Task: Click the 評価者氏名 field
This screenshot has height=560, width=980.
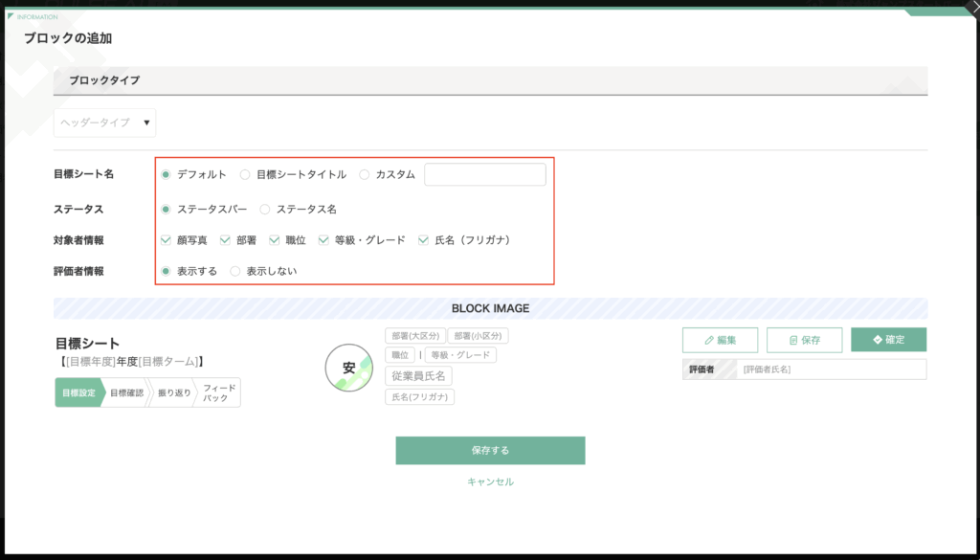Action: (x=830, y=370)
